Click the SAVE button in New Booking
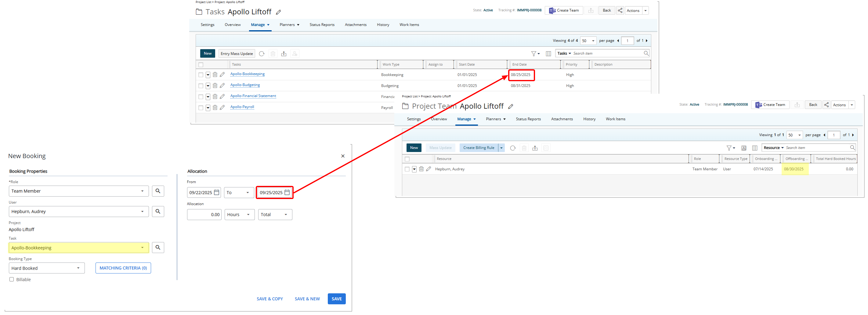The image size is (868, 315). tap(336, 299)
